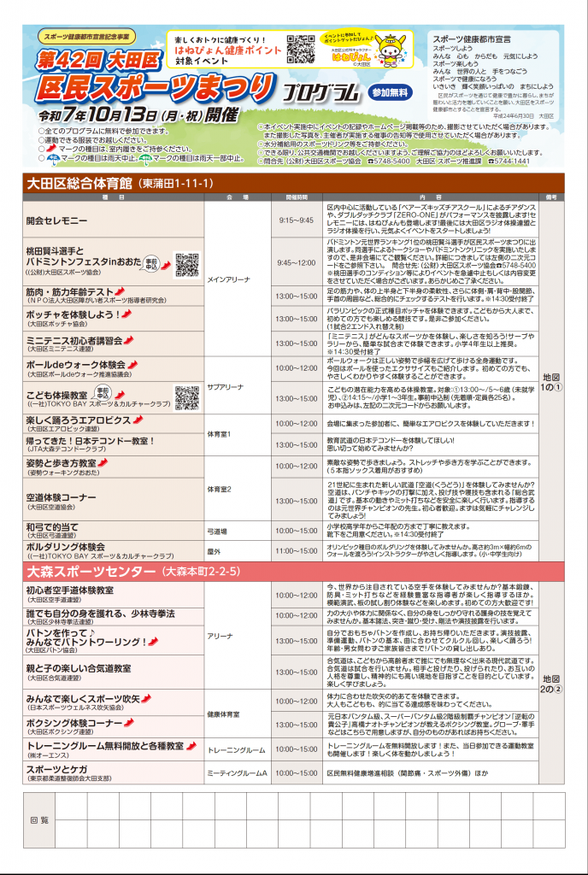The image size is (588, 875).
Task: Click the はねぴょん健康ポイント QR code in header
Action: coord(301,49)
